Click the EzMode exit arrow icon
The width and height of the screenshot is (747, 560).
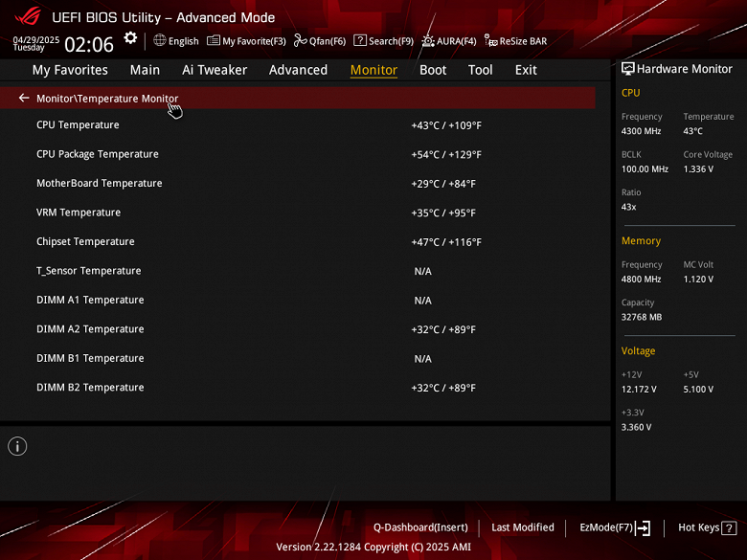point(643,527)
